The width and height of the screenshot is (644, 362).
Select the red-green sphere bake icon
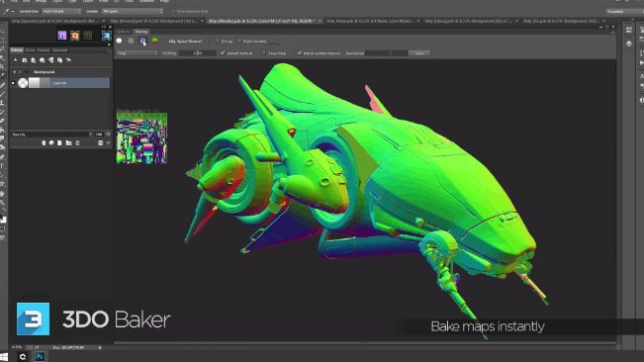click(x=155, y=41)
